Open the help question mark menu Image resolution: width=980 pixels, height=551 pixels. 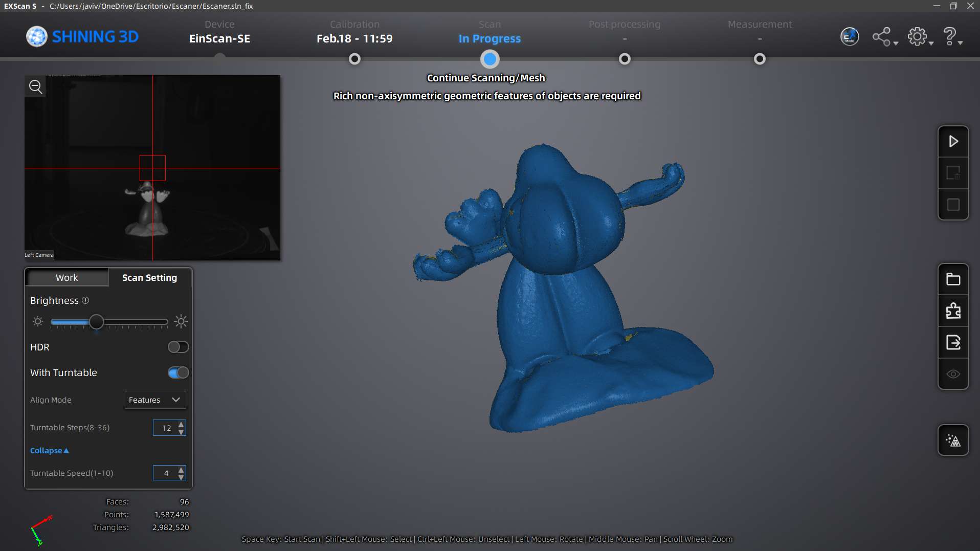coord(952,37)
